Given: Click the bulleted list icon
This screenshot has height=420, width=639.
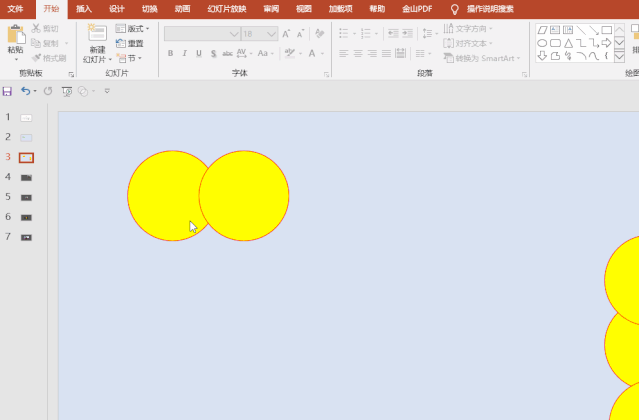Looking at the screenshot, I should 344,33.
